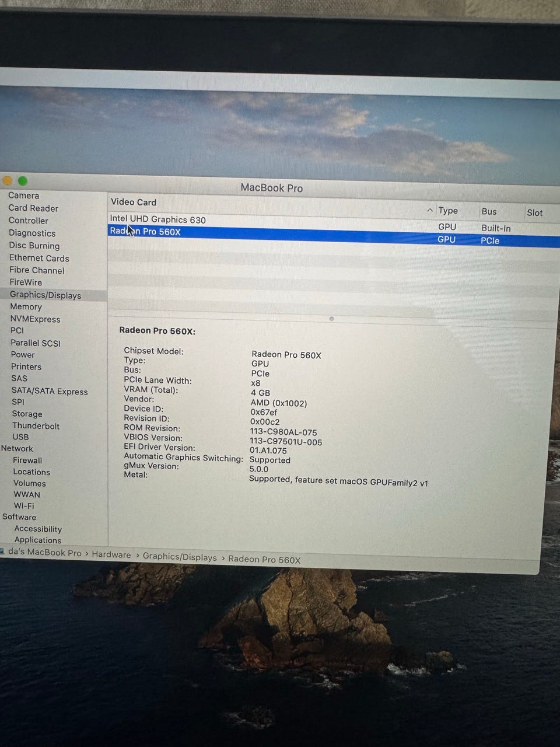Click Hardware in the path bar
Viewport: 560px width, 747px height.
click(x=111, y=555)
